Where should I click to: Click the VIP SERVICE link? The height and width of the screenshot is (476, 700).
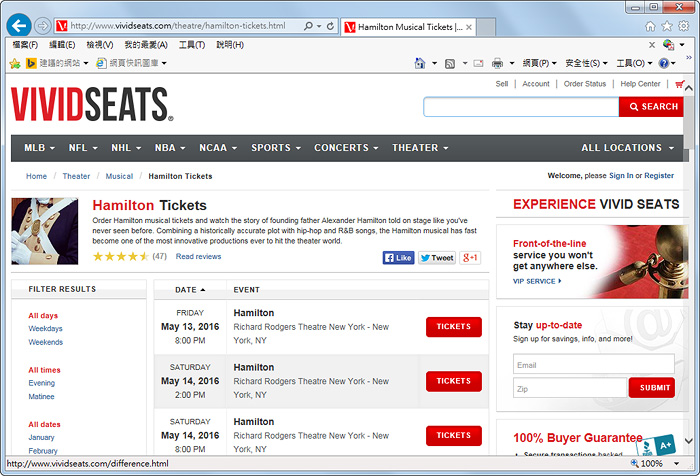click(x=537, y=281)
